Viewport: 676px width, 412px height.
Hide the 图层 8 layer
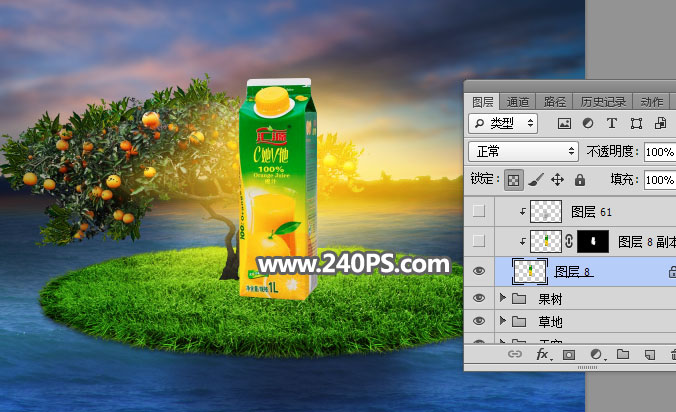coord(479,269)
